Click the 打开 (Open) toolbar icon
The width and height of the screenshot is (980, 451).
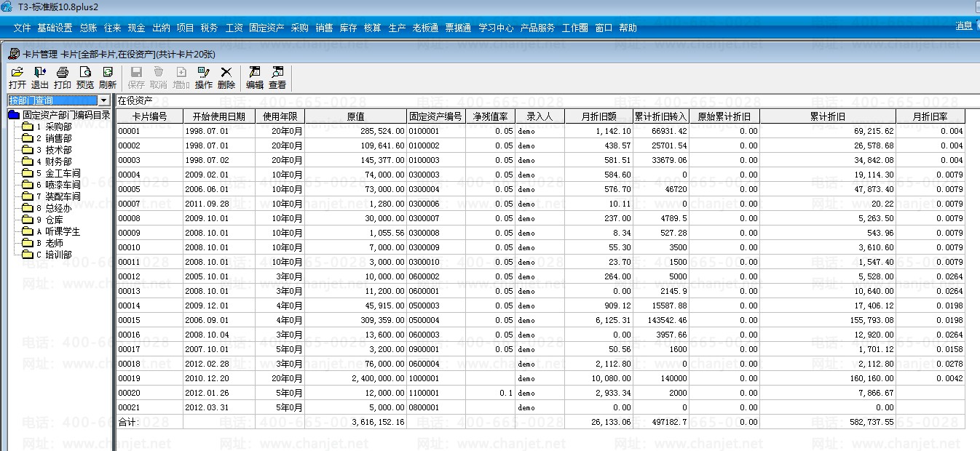(x=17, y=78)
